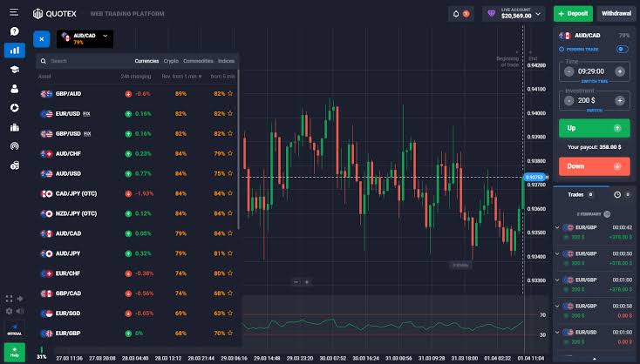The image size is (640, 364).
Task: Open notifications bell icon
Action: [x=456, y=14]
